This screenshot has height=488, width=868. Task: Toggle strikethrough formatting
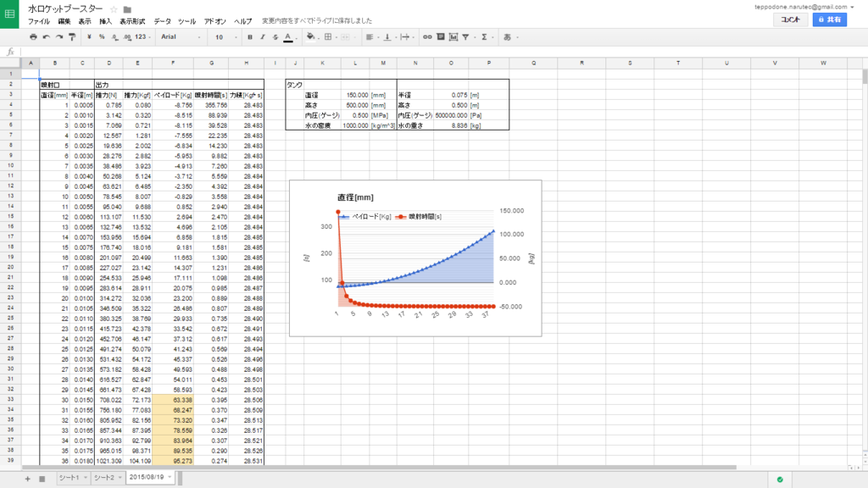(275, 37)
